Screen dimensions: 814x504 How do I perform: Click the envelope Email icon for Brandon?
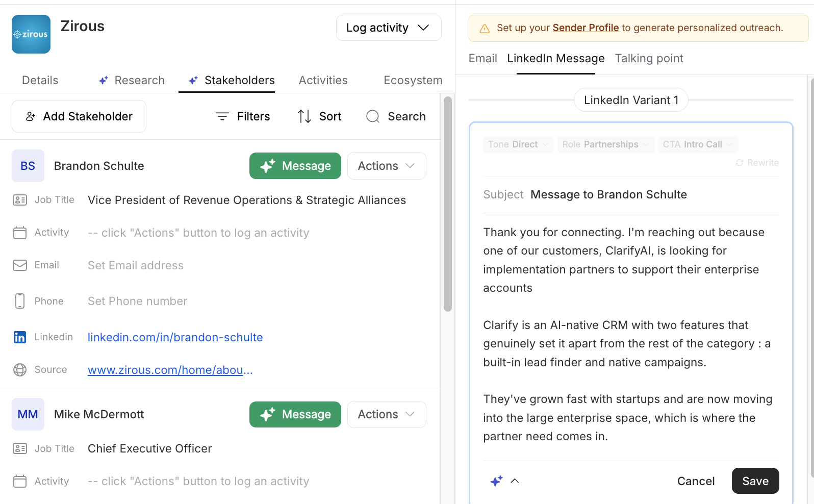(x=20, y=265)
